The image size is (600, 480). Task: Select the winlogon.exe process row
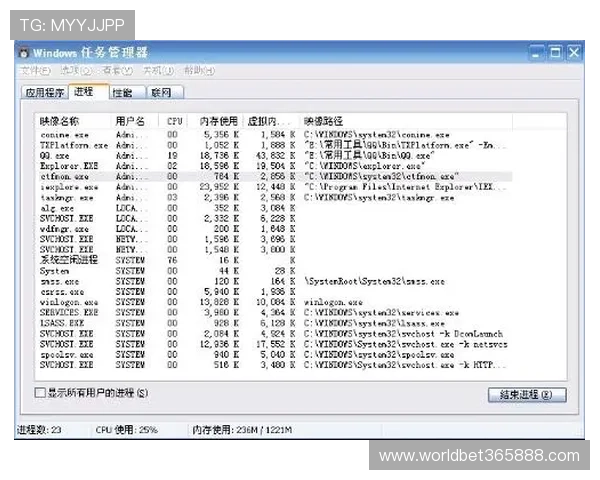pos(275,302)
